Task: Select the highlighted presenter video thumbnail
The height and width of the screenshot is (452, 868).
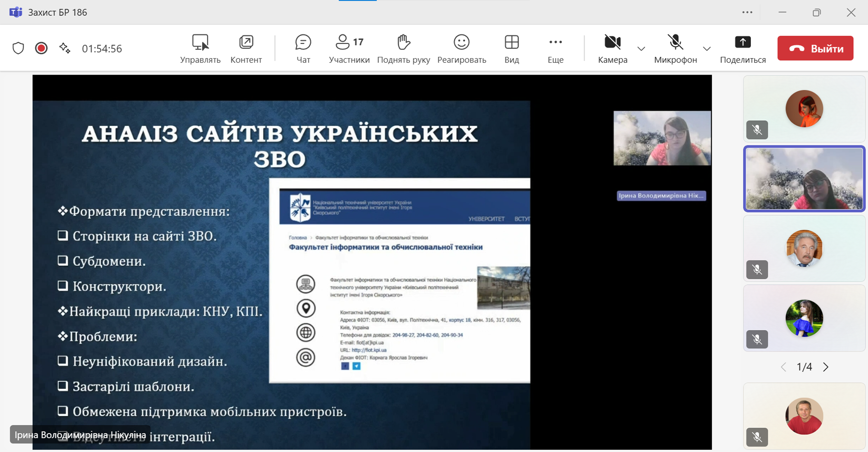Action: point(804,179)
